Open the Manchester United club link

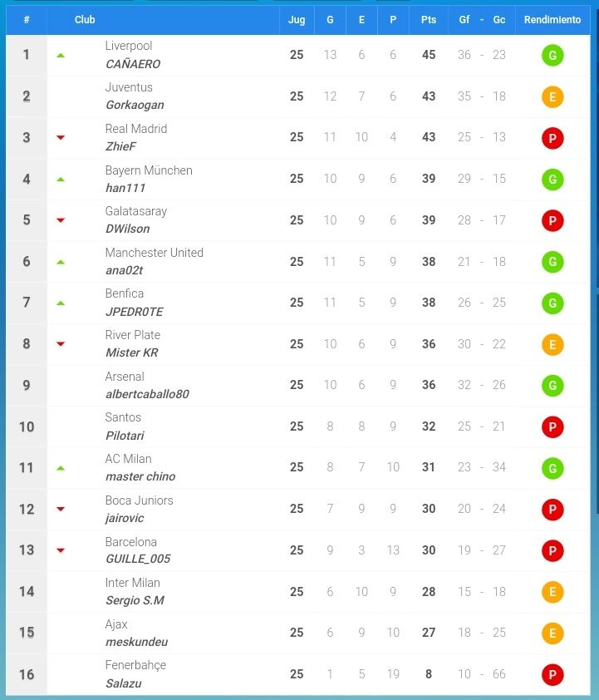[154, 253]
